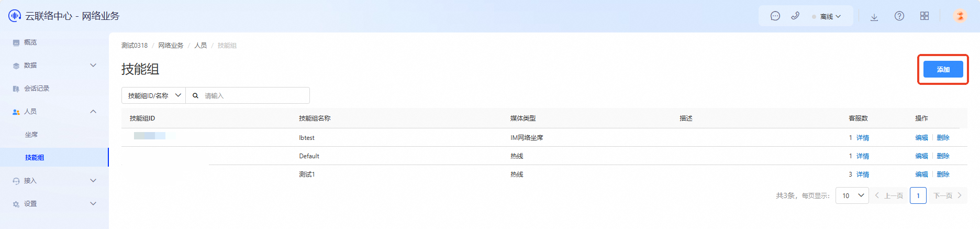
Task: View 详情 for 测试1 row
Action: tap(863, 175)
